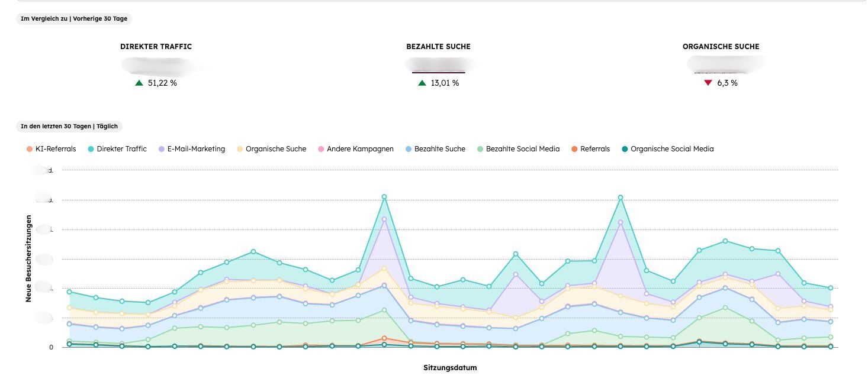
Task: Select the ORGANISCHE SUCHE metric heading
Action: click(x=721, y=47)
